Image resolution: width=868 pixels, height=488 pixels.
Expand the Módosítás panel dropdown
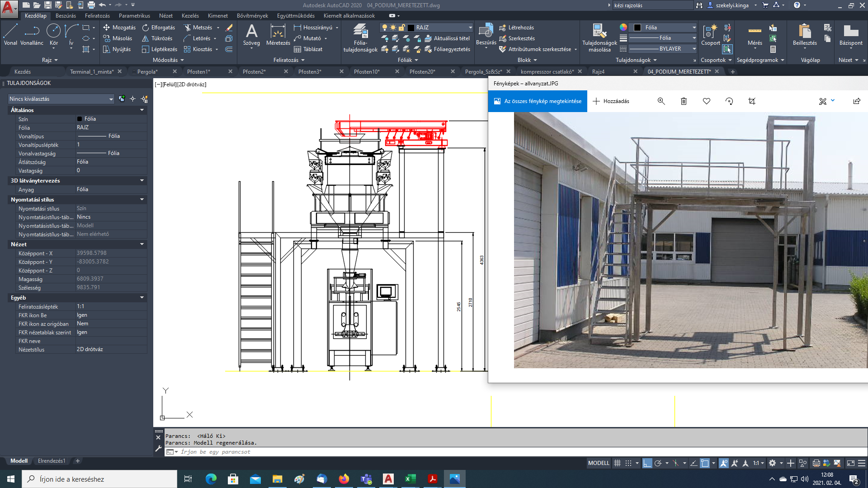[168, 60]
